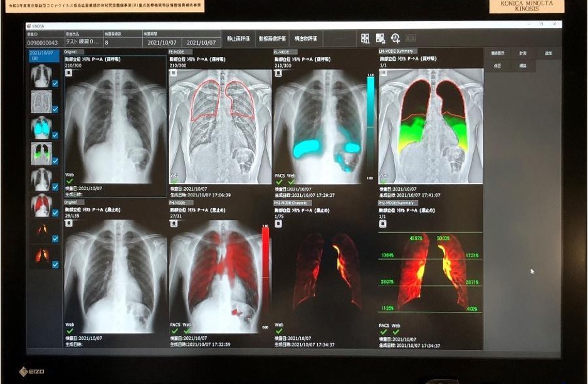The width and height of the screenshot is (588, 384).
Task: Click the 計測 button in right panel
Action: click(x=522, y=53)
